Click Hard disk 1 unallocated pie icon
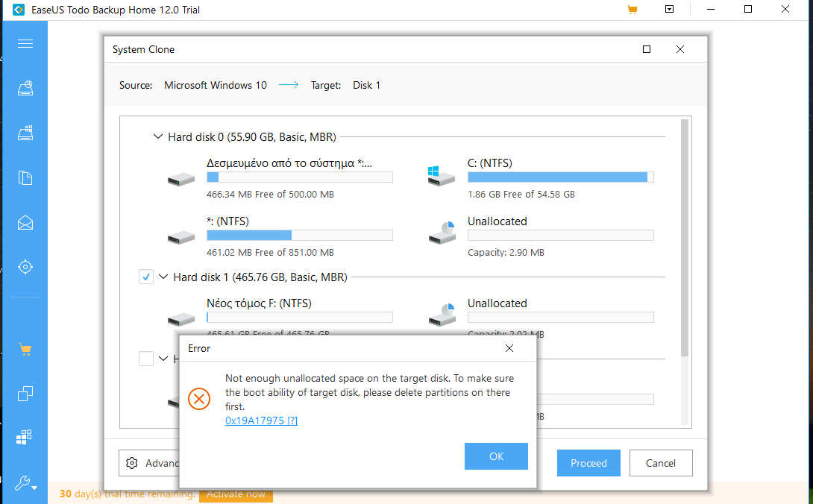 click(x=442, y=315)
